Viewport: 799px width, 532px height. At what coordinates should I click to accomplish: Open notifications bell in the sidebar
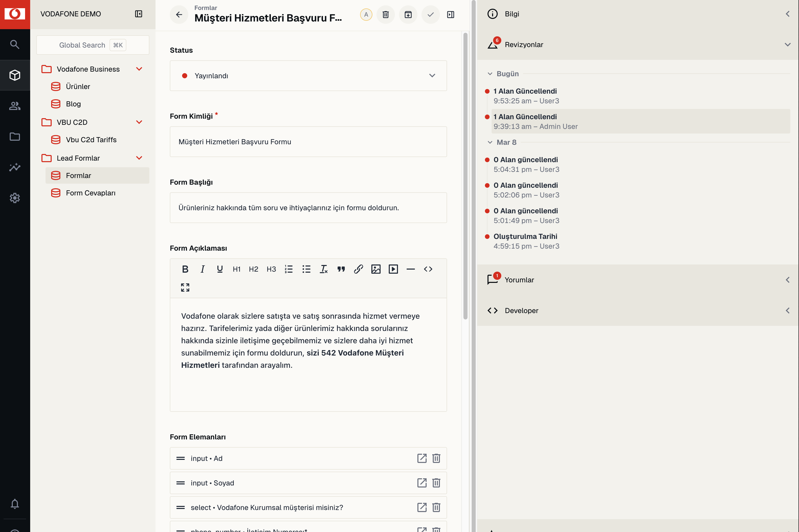click(15, 504)
